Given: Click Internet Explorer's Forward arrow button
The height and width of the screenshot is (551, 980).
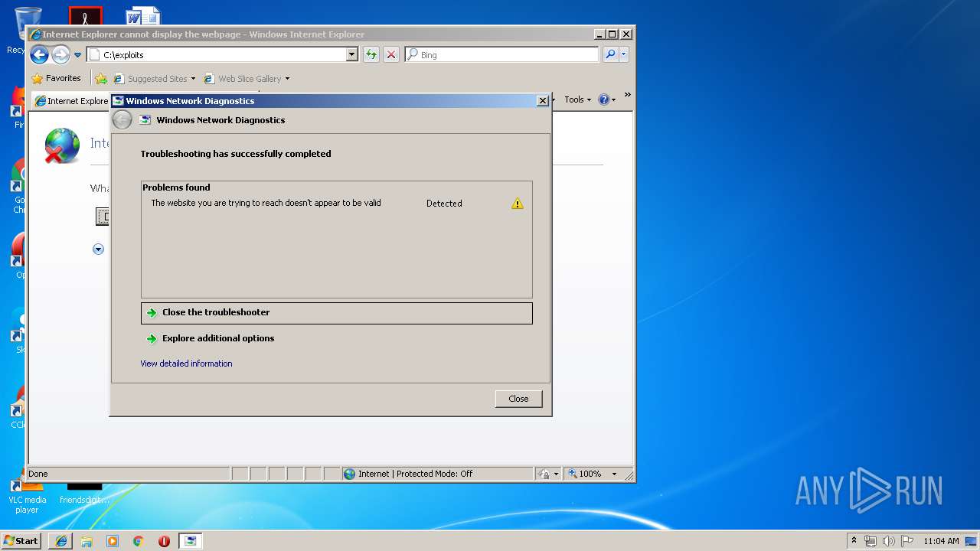Looking at the screenshot, I should (60, 54).
